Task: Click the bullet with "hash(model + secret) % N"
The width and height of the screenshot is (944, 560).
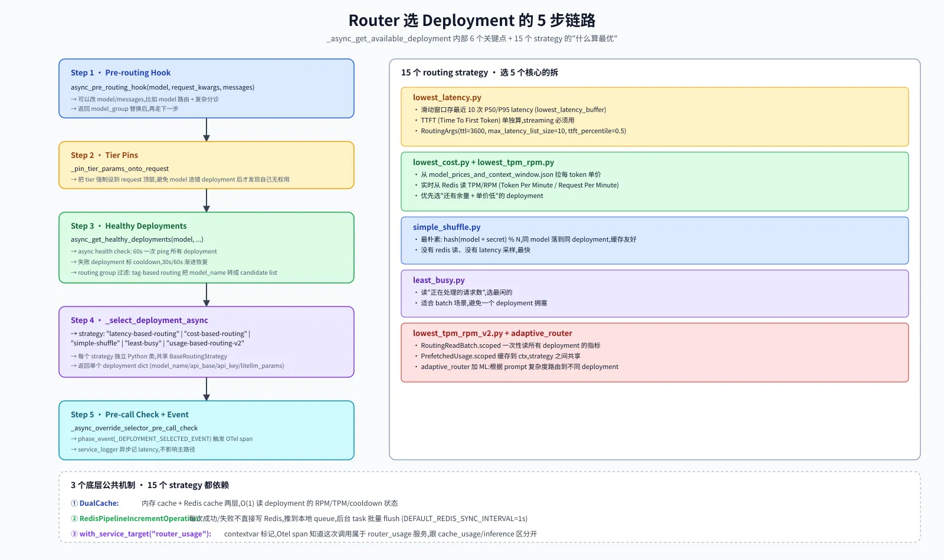Action: pyautogui.click(x=525, y=239)
